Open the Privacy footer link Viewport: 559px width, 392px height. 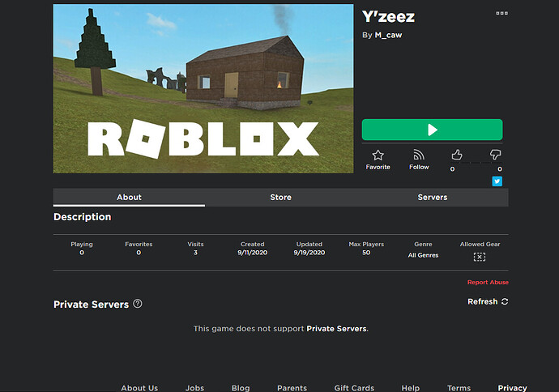pyautogui.click(x=512, y=388)
